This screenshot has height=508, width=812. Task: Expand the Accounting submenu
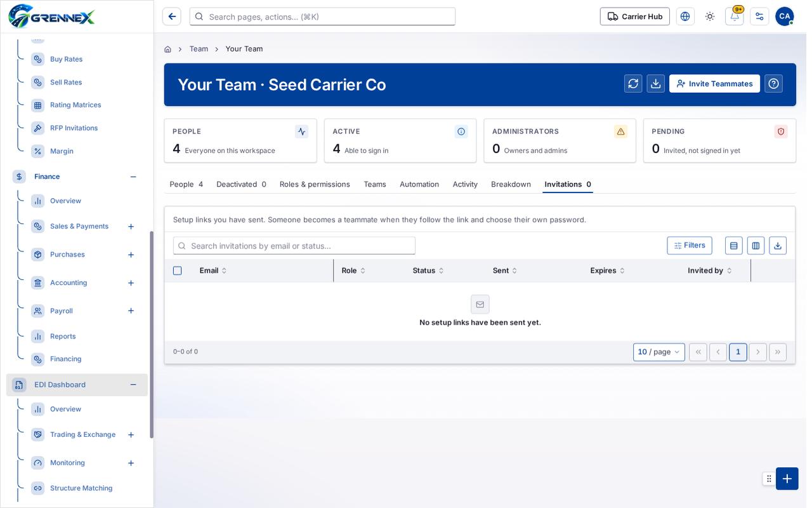131,283
